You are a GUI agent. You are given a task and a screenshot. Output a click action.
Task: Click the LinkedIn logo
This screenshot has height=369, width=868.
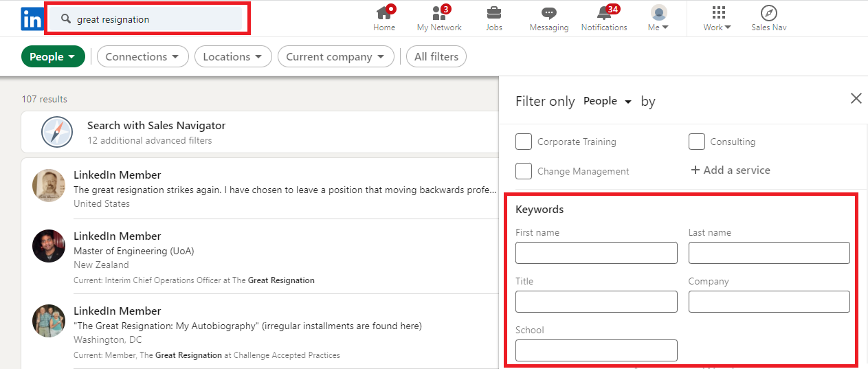[x=32, y=19]
